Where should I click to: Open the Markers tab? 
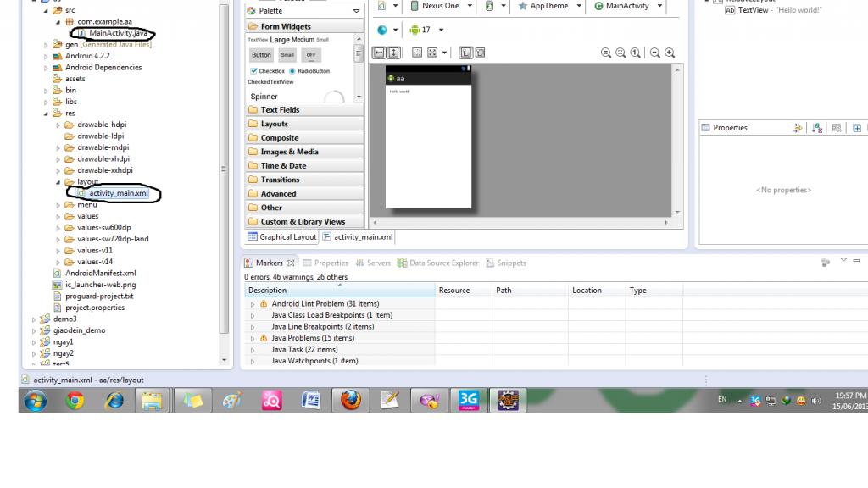(x=269, y=263)
